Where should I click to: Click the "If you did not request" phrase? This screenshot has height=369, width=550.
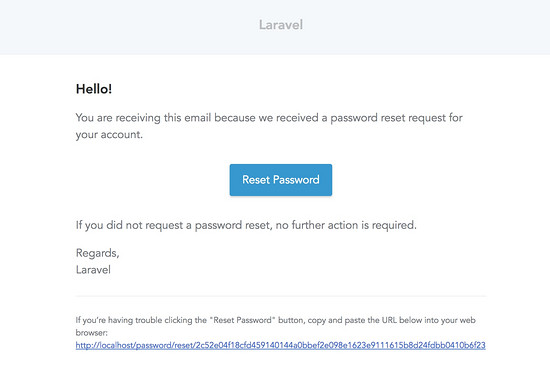tap(129, 225)
